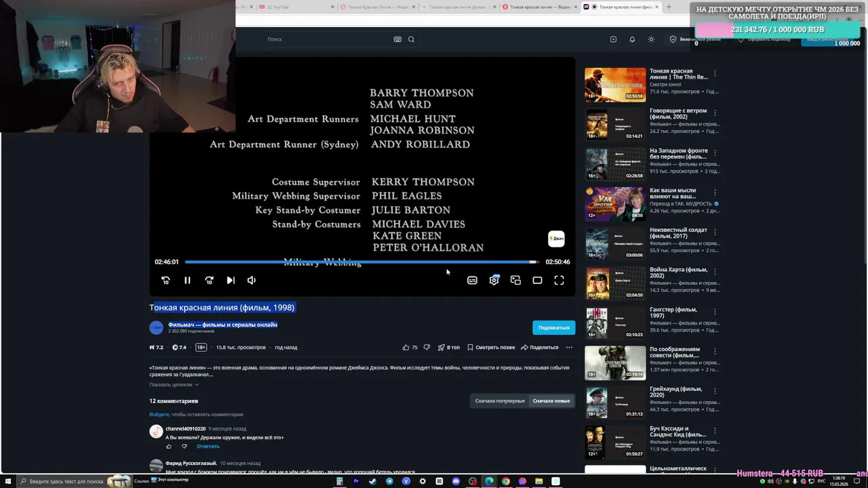Viewport: 868px width, 488px height.
Task: Expand description with 'Показать целиком'
Action: (174, 384)
